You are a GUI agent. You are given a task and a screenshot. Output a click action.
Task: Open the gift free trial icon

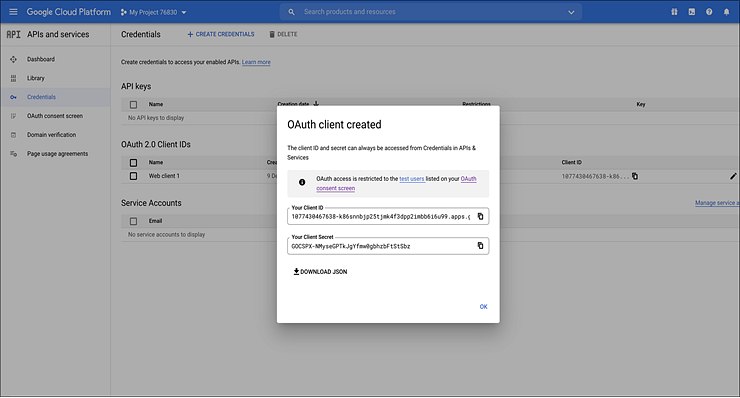click(674, 12)
